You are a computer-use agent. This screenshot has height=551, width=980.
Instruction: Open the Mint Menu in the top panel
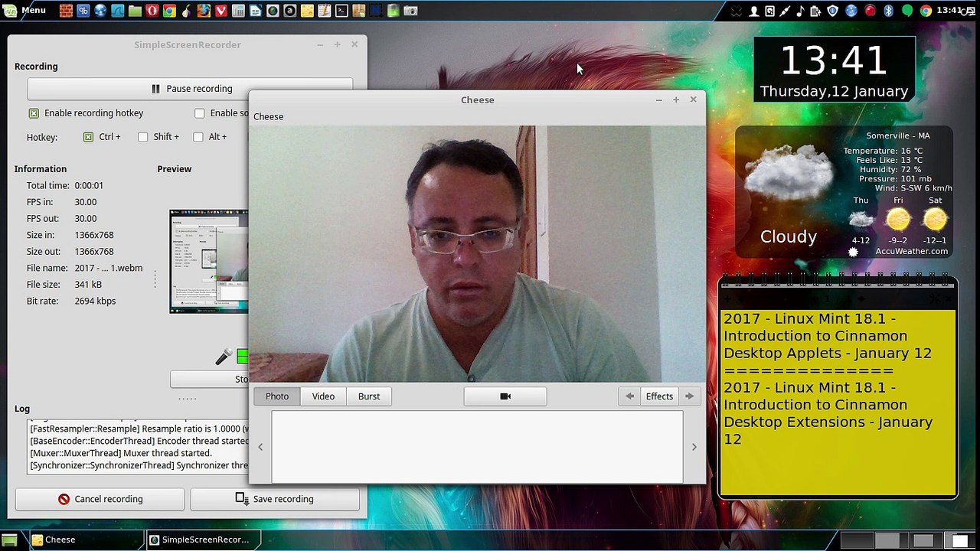pos(24,11)
